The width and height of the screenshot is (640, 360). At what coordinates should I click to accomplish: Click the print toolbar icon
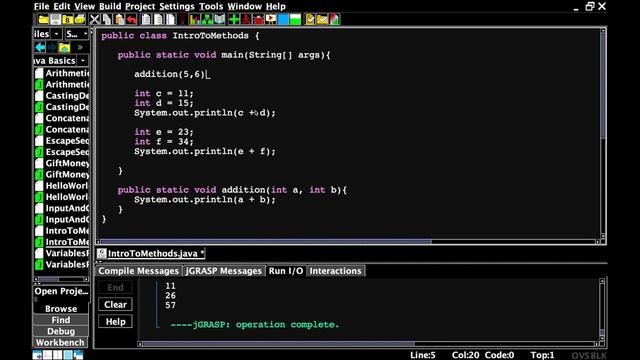(x=80, y=19)
